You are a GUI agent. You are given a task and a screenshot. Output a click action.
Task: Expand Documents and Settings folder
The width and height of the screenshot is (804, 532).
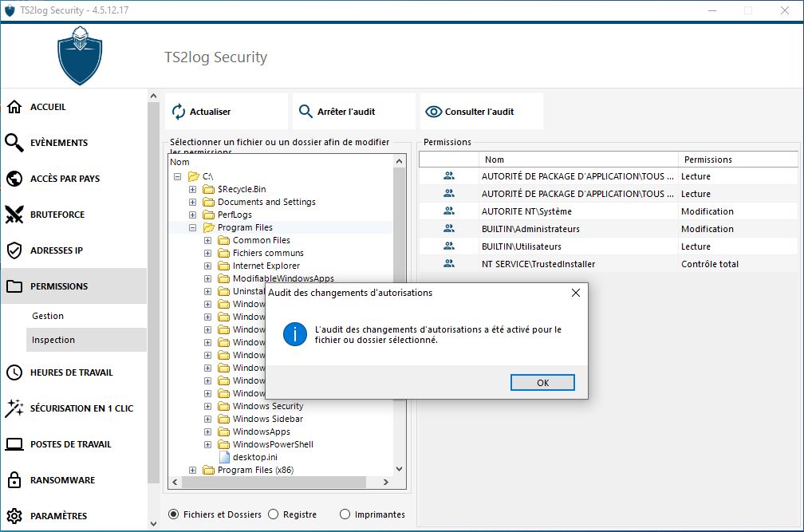pos(192,202)
